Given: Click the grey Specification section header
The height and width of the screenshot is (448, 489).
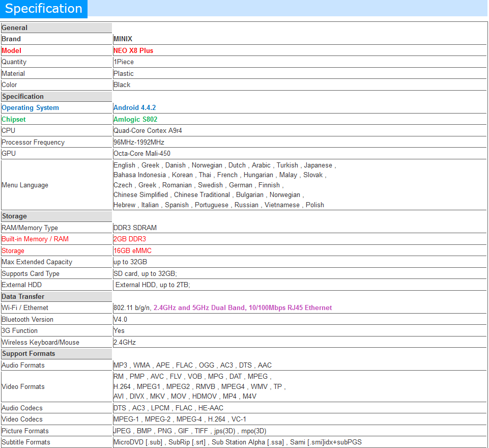Looking at the screenshot, I should pyautogui.click(x=56, y=96).
